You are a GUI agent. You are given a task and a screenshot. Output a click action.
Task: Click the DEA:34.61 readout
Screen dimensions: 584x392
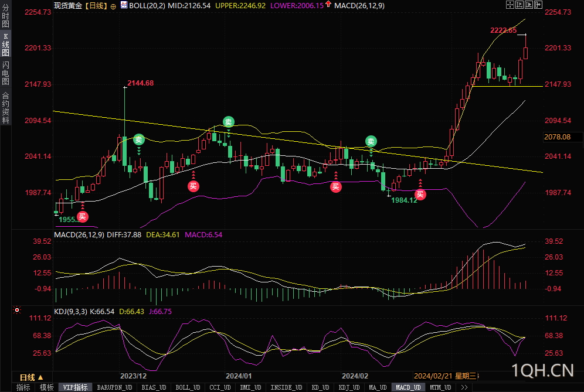tap(163, 235)
